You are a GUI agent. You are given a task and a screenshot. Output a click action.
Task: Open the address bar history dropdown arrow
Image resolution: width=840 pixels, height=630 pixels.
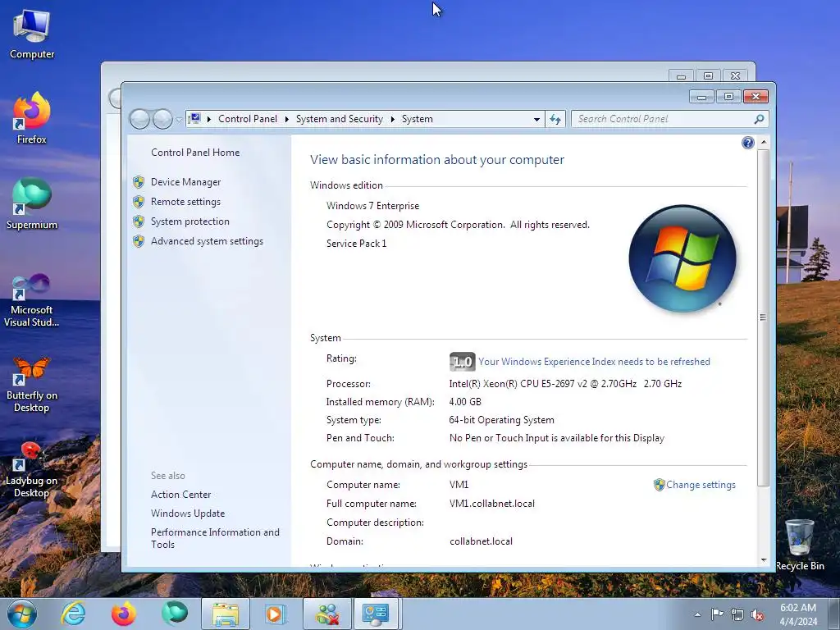tap(536, 120)
